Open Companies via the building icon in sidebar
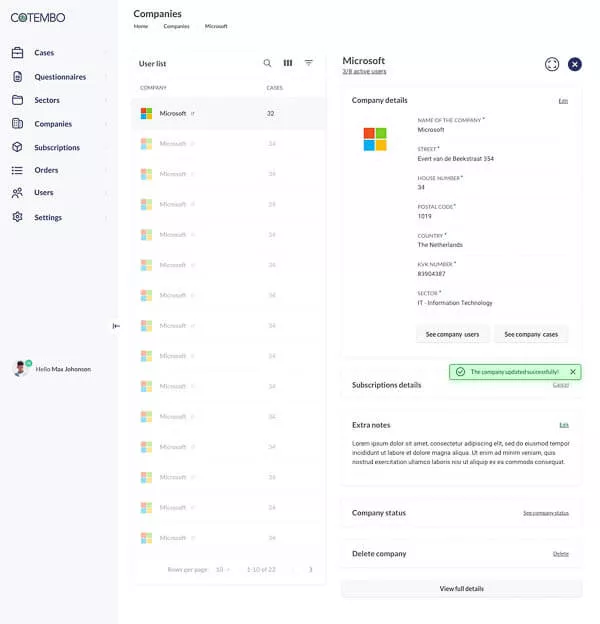600x624 pixels. [x=18, y=124]
